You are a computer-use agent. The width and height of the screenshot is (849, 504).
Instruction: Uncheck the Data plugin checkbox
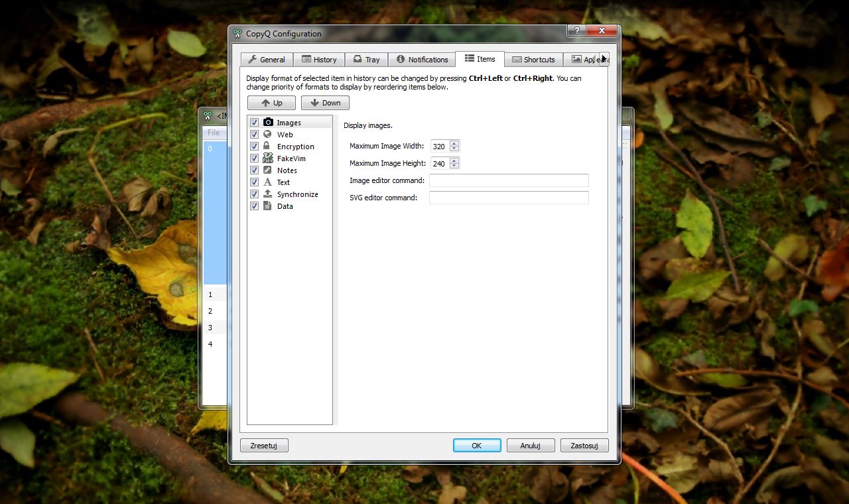(254, 206)
